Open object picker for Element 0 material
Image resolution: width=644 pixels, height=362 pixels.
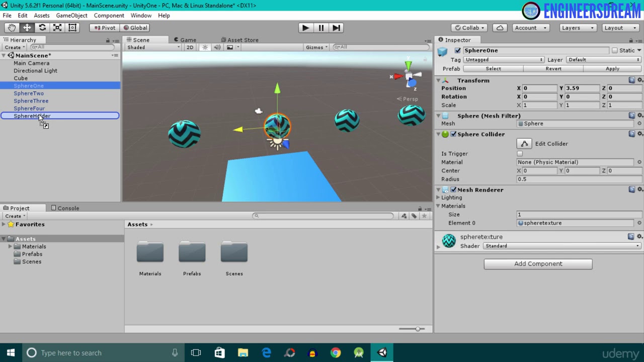click(x=639, y=223)
